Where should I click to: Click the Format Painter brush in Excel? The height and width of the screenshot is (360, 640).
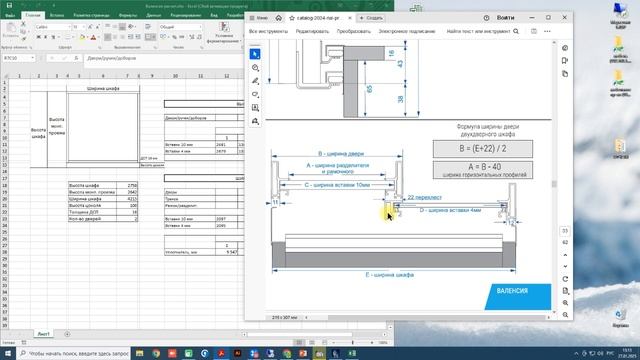23,38
